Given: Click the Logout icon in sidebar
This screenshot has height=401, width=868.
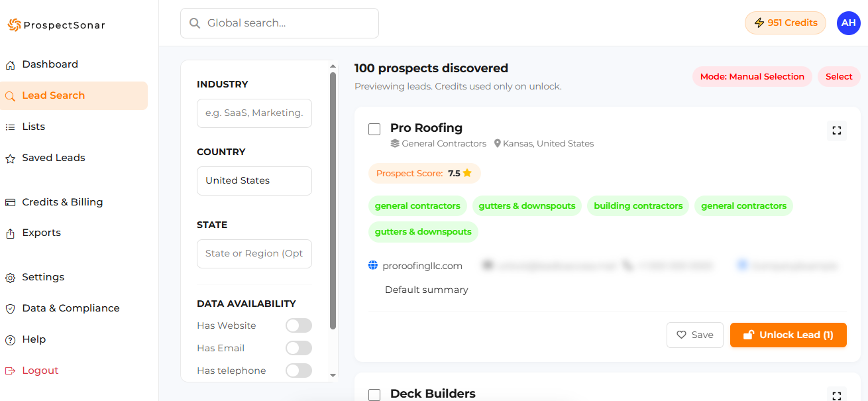Looking at the screenshot, I should [x=10, y=371].
